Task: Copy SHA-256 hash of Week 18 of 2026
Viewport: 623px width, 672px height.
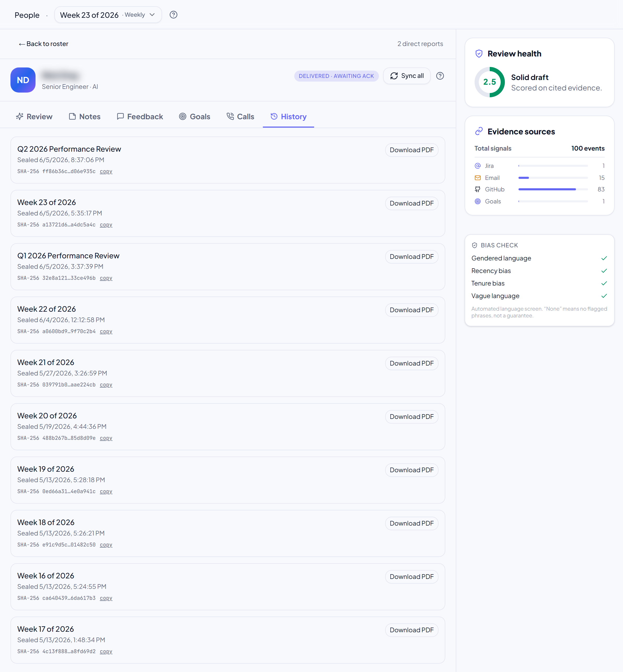Action: click(106, 544)
